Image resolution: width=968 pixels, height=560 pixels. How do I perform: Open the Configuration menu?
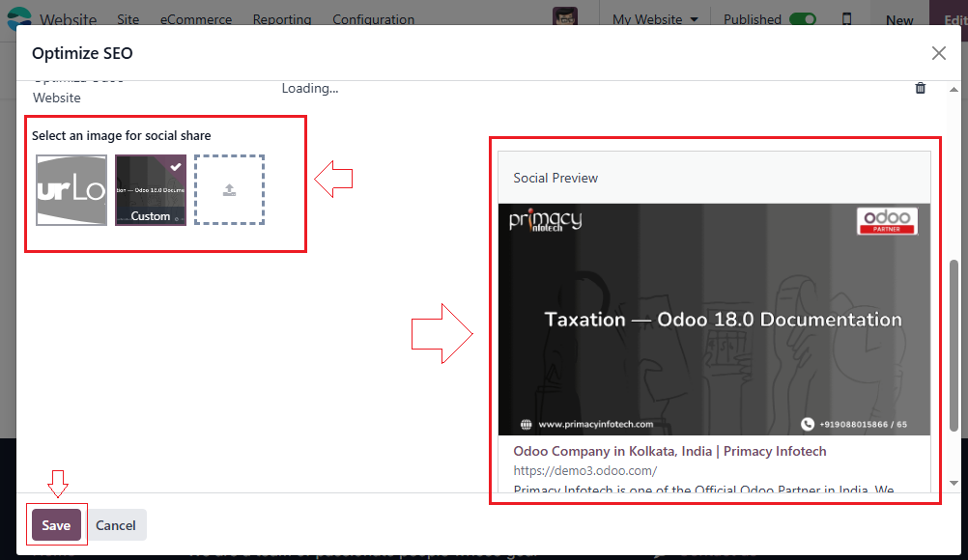pos(373,18)
